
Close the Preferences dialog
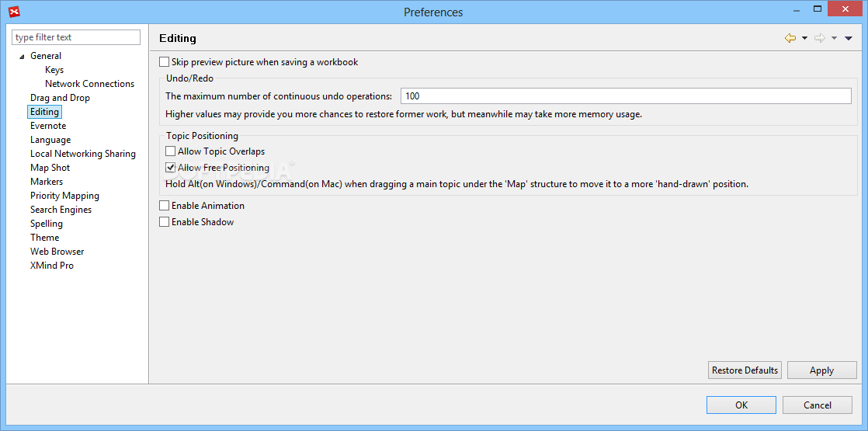pyautogui.click(x=845, y=9)
